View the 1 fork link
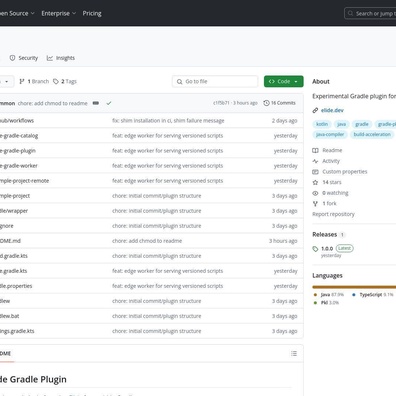The image size is (396, 396). [x=325, y=203]
